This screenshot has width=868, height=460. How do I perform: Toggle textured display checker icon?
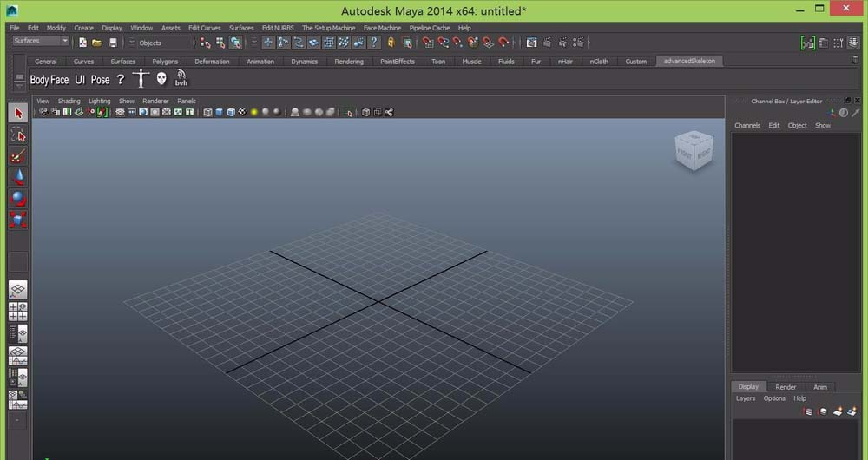point(242,112)
